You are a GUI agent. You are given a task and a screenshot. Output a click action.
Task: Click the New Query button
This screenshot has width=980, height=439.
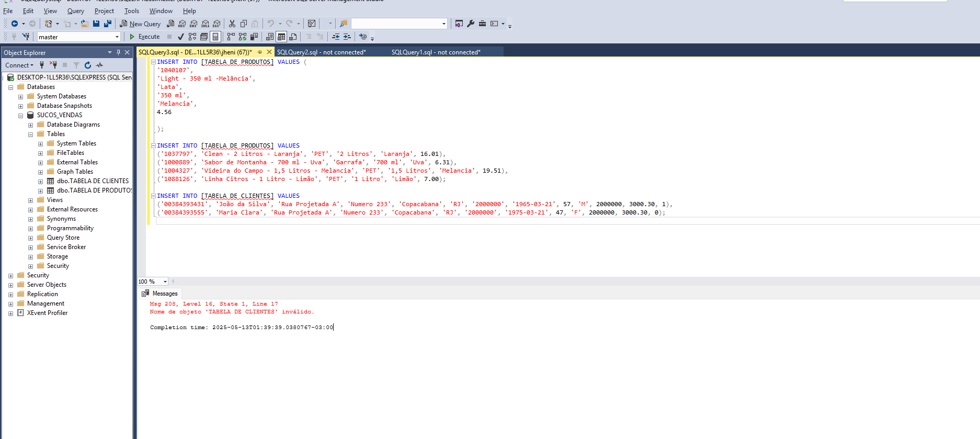[x=140, y=24]
